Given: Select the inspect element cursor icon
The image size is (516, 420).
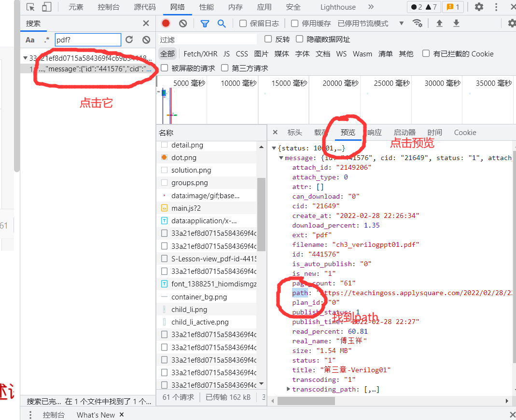Looking at the screenshot, I should (30, 7).
